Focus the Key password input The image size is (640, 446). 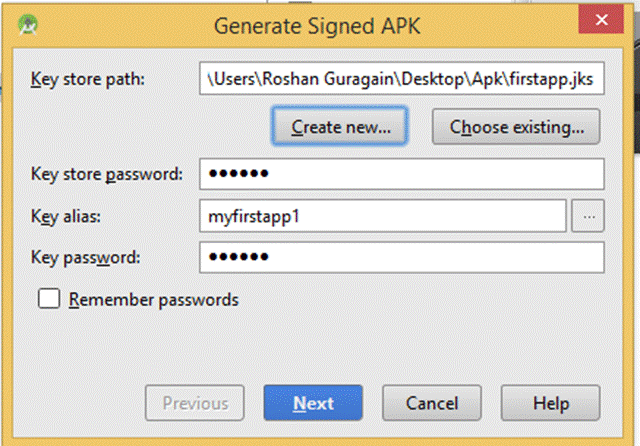point(402,257)
